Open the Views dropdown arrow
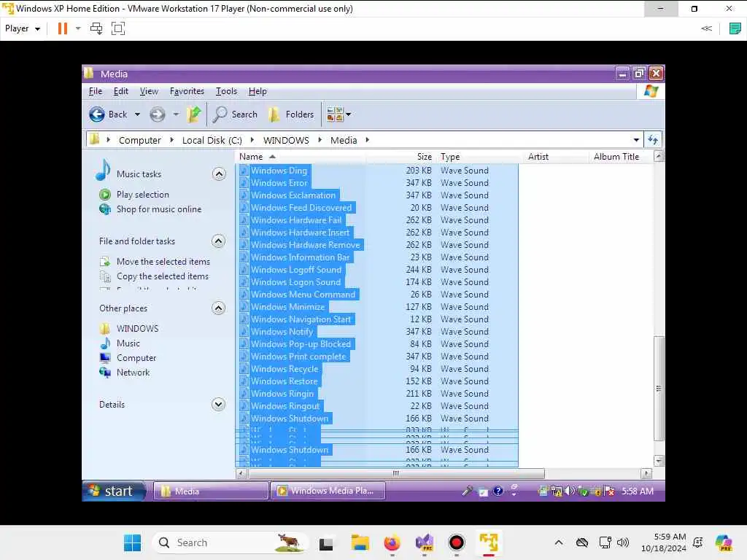 point(348,114)
